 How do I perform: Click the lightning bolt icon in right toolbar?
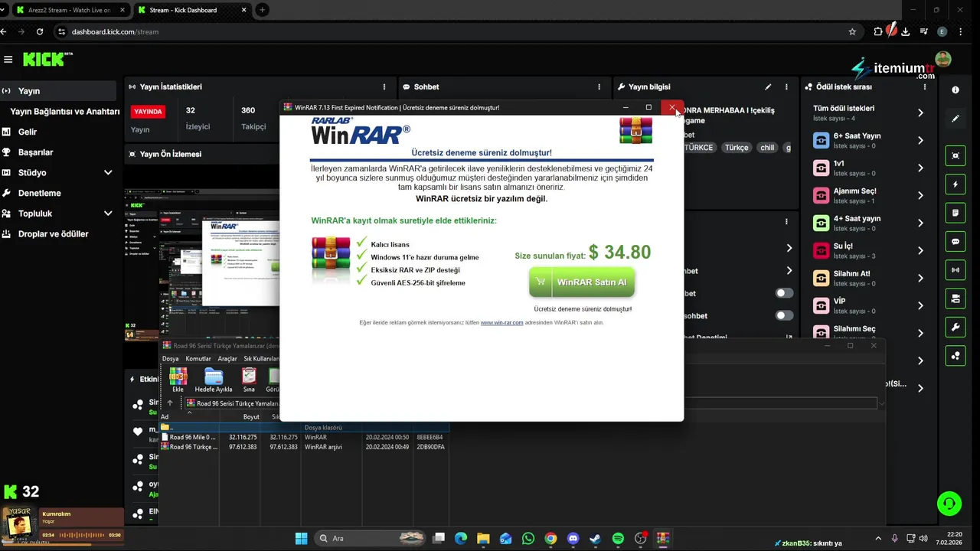click(955, 184)
